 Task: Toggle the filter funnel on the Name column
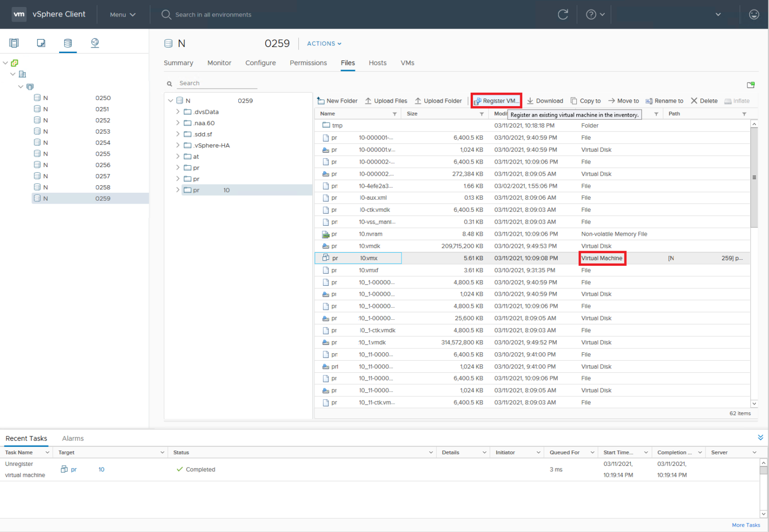point(395,114)
